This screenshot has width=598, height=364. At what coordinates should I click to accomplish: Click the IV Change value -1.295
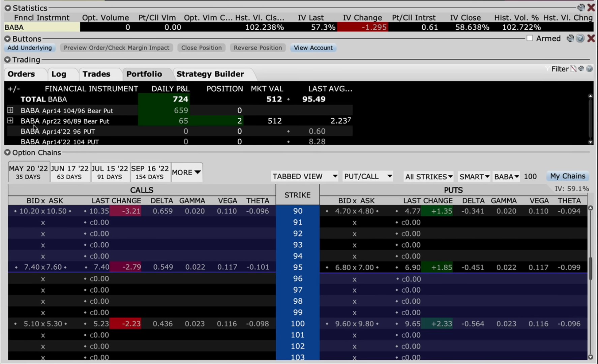tap(363, 27)
